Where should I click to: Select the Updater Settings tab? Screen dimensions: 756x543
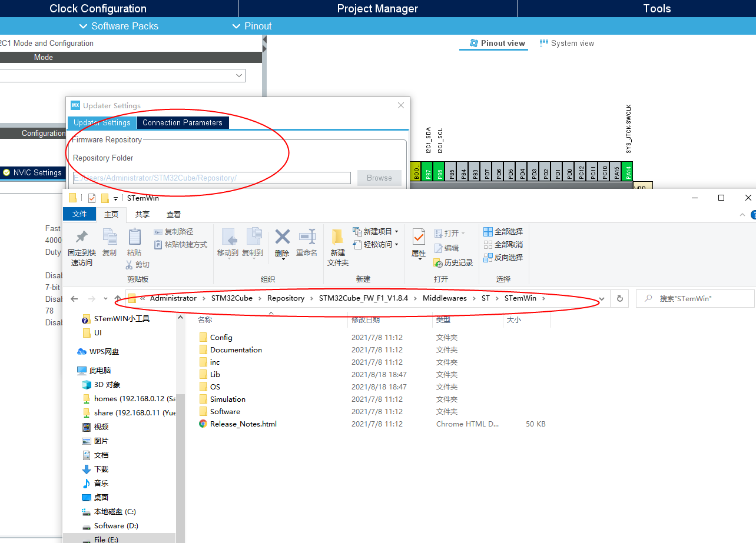[102, 123]
